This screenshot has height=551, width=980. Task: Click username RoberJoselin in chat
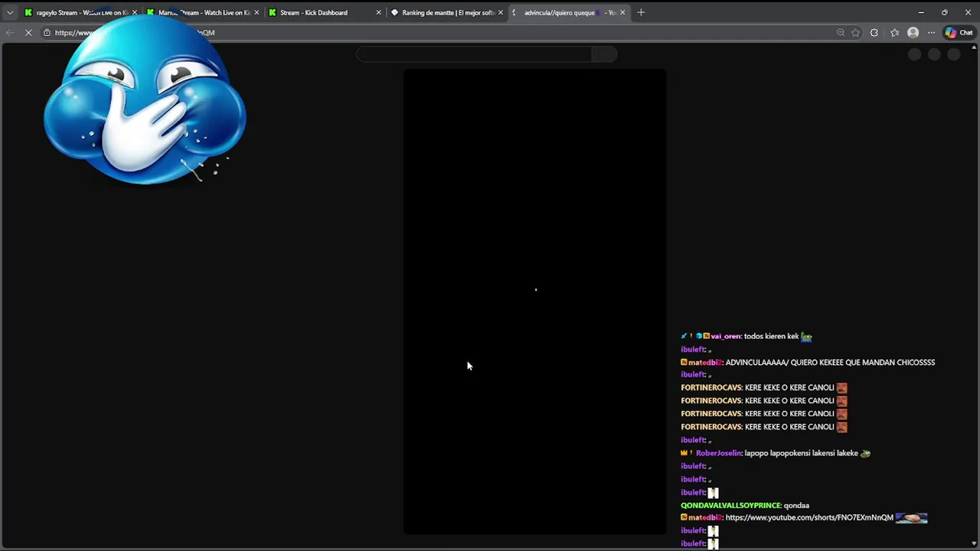pyautogui.click(x=719, y=453)
